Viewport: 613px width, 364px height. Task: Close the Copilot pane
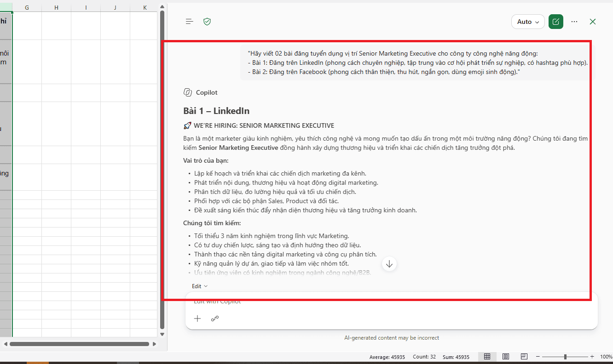tap(593, 22)
